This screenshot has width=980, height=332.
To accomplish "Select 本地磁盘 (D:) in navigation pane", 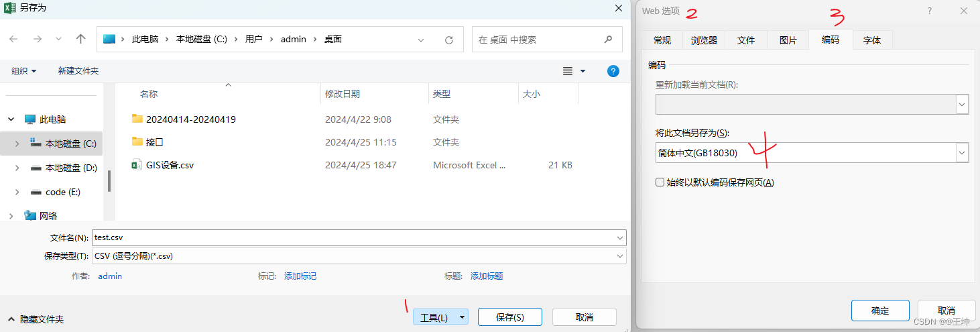I will point(70,168).
